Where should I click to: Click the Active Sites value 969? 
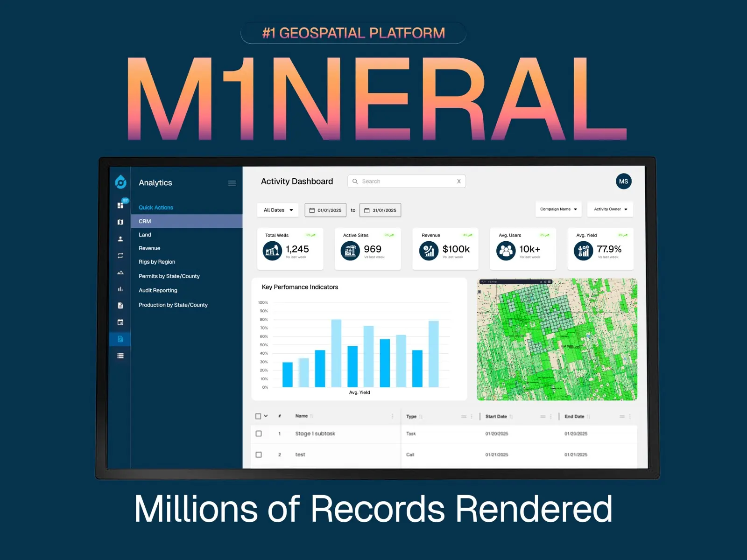pos(373,249)
